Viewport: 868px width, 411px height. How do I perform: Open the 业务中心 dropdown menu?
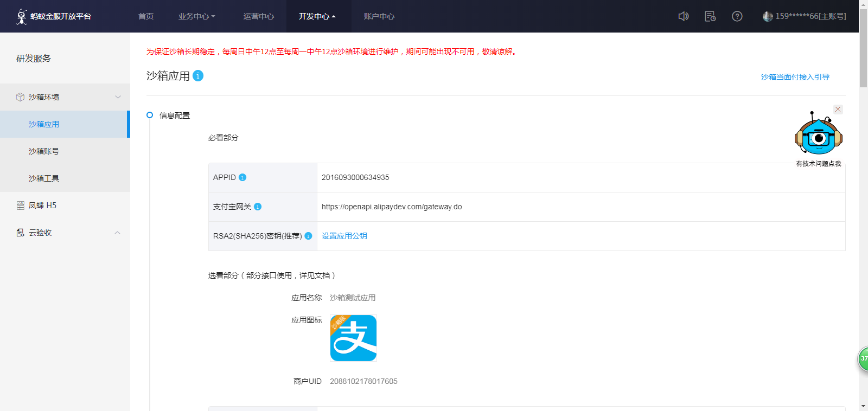tap(196, 16)
